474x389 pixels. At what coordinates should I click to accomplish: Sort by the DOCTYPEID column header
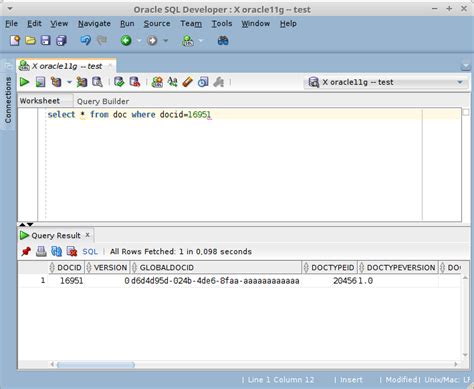click(x=329, y=268)
